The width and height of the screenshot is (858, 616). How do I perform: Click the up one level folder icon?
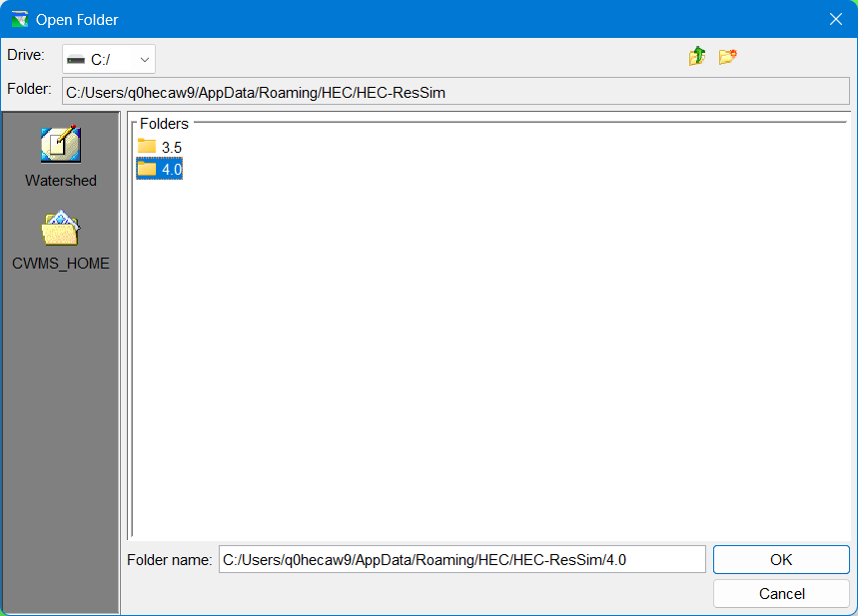[697, 57]
